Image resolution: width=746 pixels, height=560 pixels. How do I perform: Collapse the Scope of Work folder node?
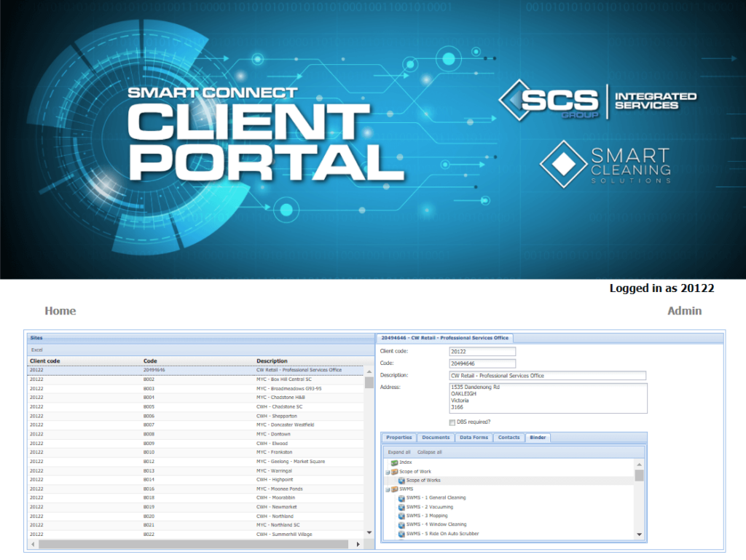(388, 472)
